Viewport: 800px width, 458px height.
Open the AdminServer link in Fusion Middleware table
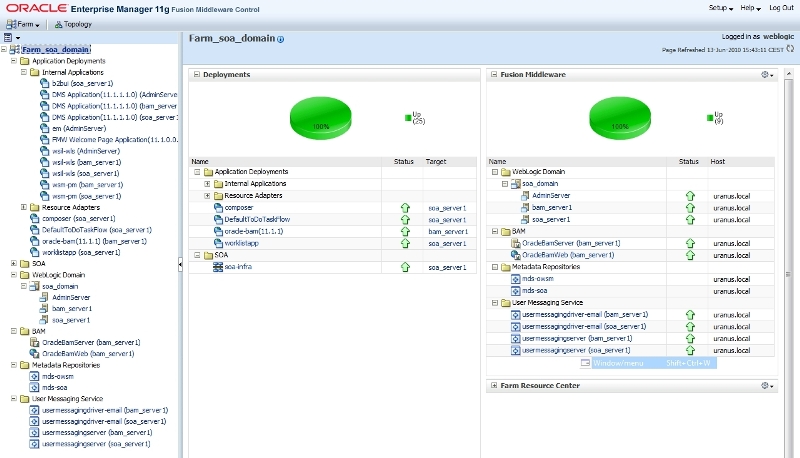click(x=551, y=195)
